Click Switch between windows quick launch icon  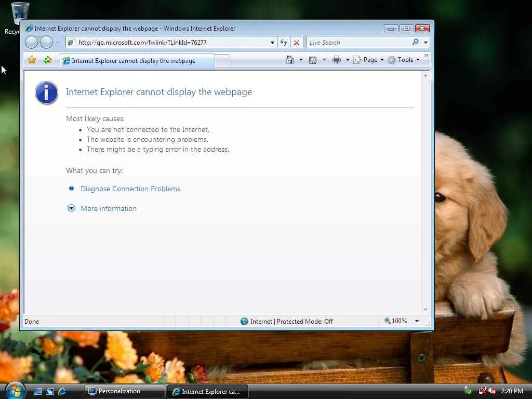click(x=50, y=392)
